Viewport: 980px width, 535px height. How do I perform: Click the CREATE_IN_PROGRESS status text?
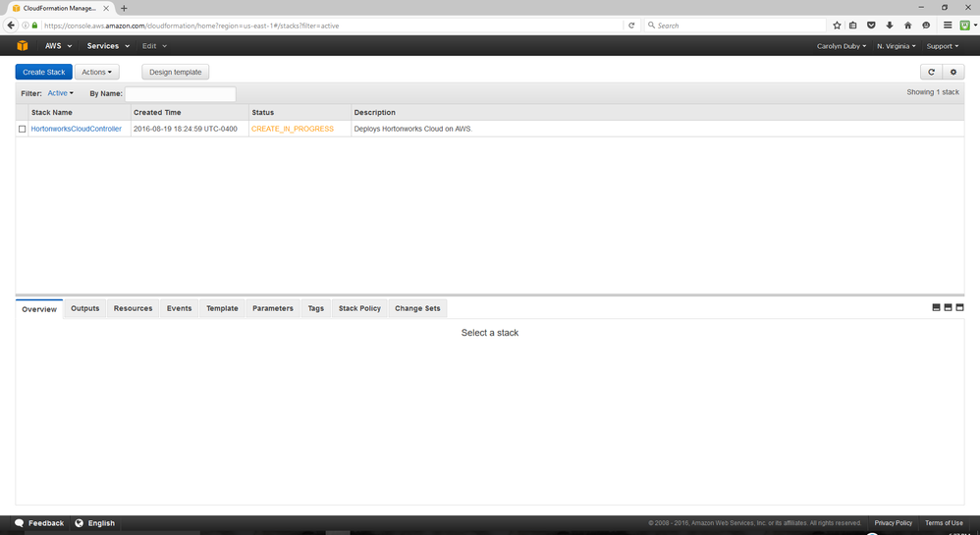[x=293, y=129]
